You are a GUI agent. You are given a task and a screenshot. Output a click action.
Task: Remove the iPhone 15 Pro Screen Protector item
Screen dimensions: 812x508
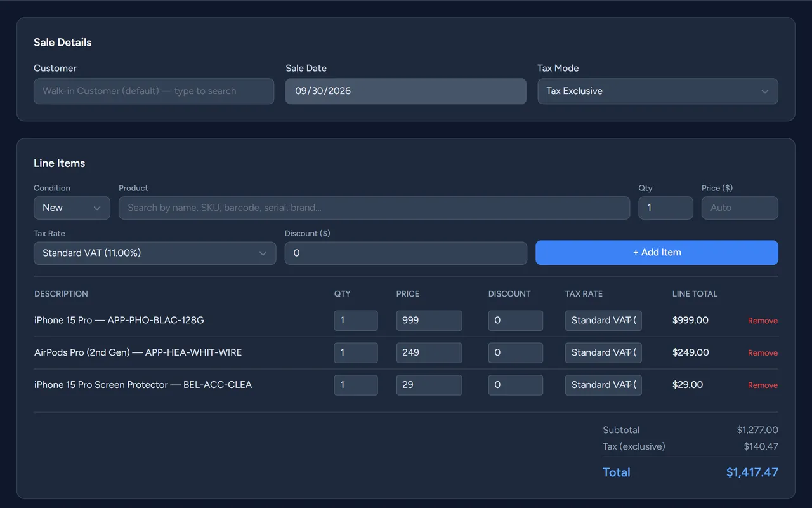click(x=763, y=385)
